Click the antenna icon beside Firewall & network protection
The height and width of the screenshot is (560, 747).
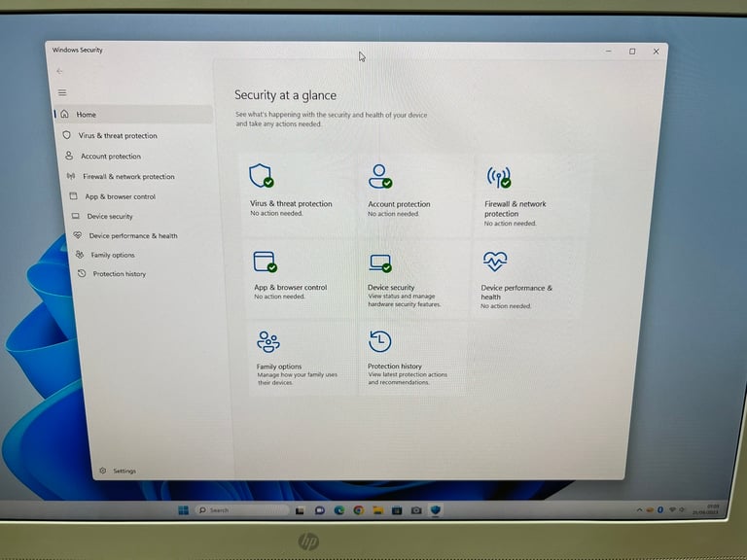click(x=71, y=176)
